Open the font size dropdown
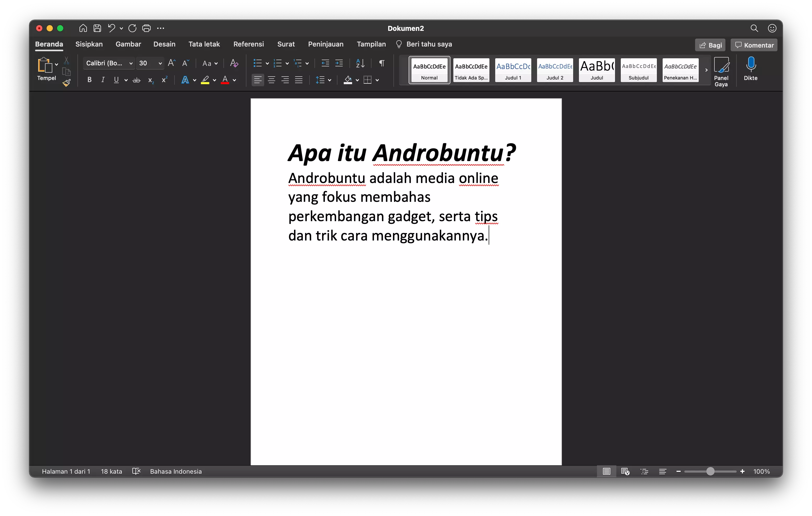Viewport: 812px width, 516px height. coord(160,63)
